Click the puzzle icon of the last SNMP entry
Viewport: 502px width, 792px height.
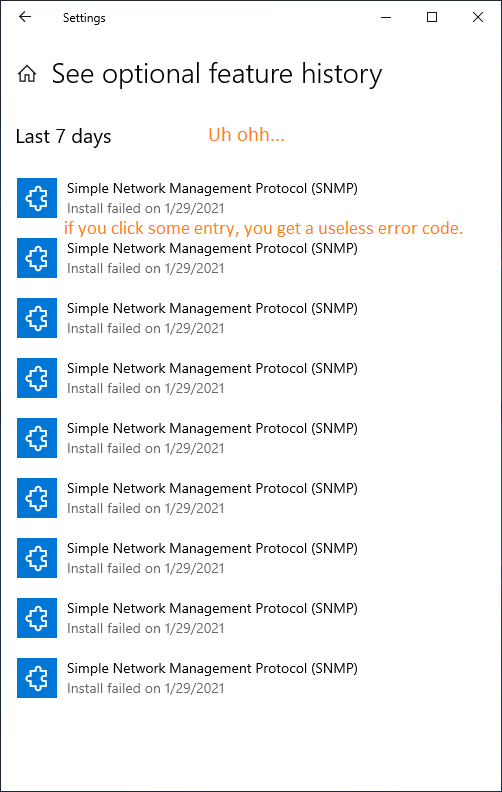(37, 678)
